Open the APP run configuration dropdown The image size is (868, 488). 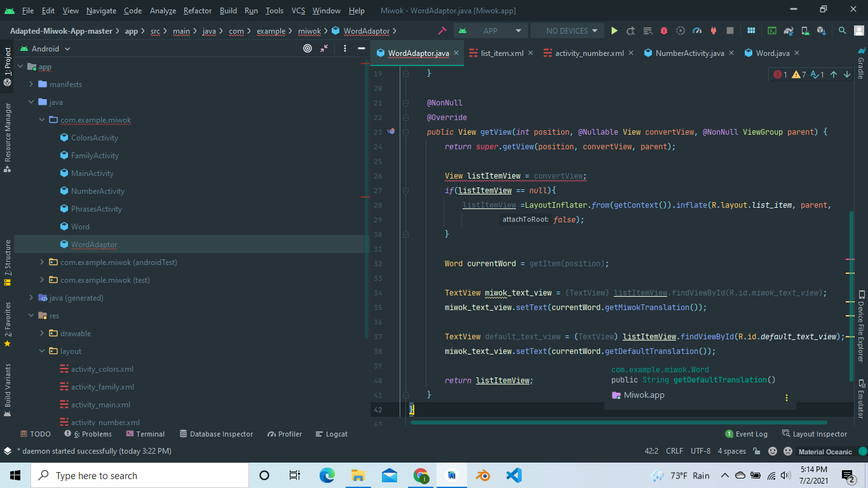tap(491, 30)
